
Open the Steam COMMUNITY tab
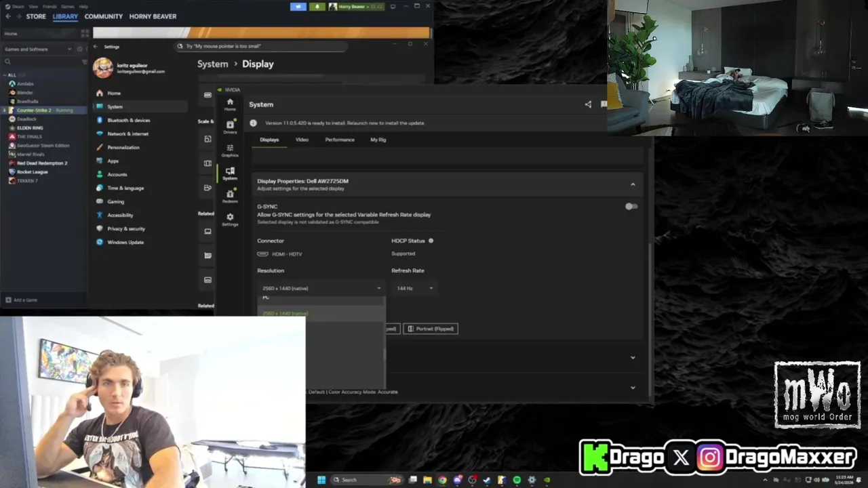point(104,16)
